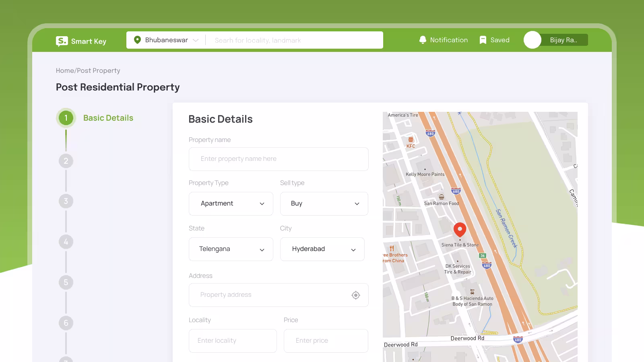Click the location pin icon beside Bhubaneswar

pyautogui.click(x=137, y=40)
